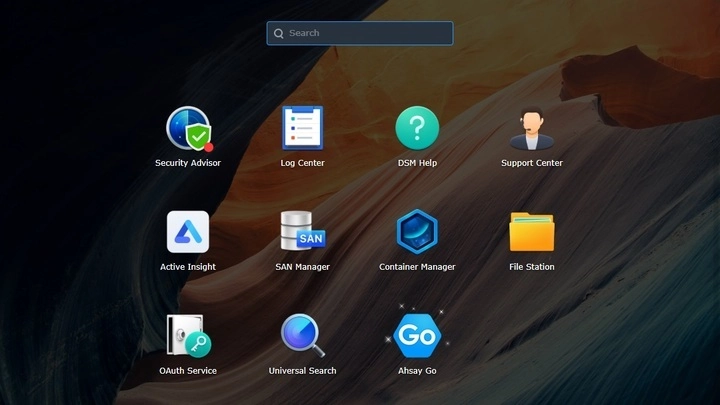Launch Active Insight
720x405 pixels.
tap(188, 232)
